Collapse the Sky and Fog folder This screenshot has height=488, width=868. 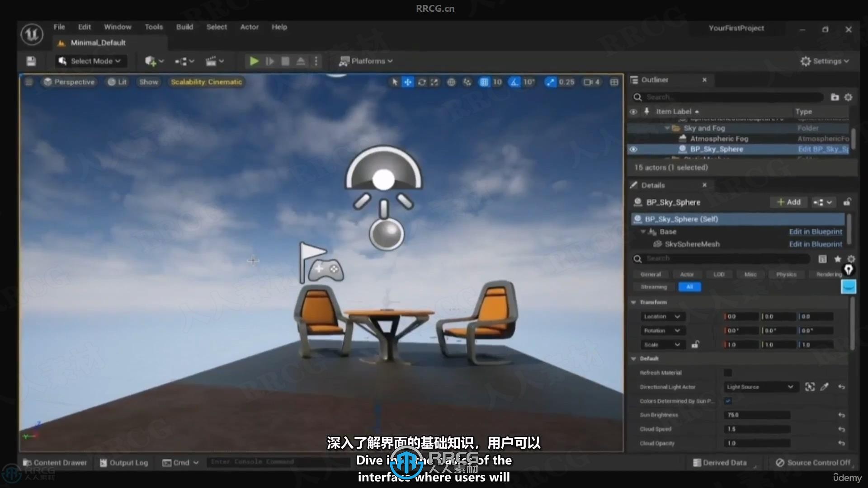click(x=667, y=128)
